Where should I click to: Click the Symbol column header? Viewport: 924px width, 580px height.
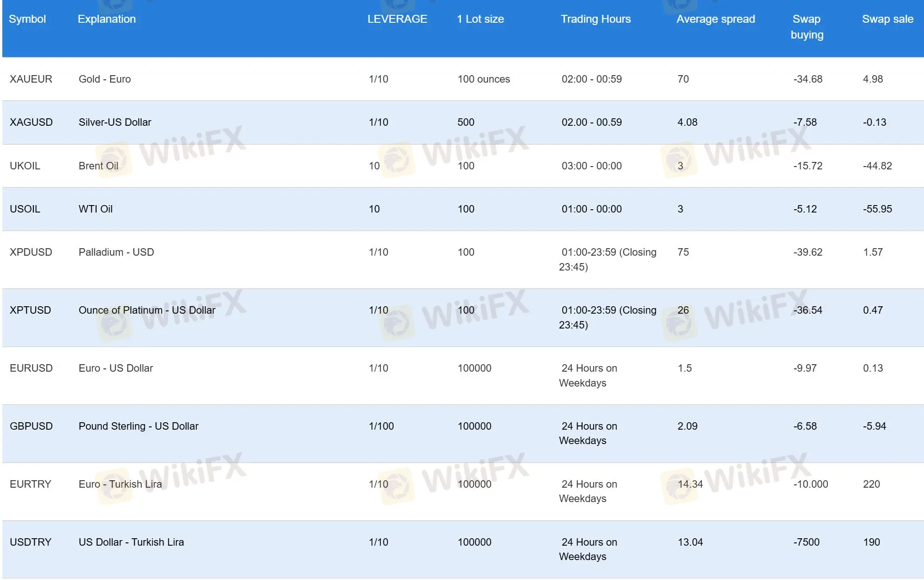pos(27,19)
